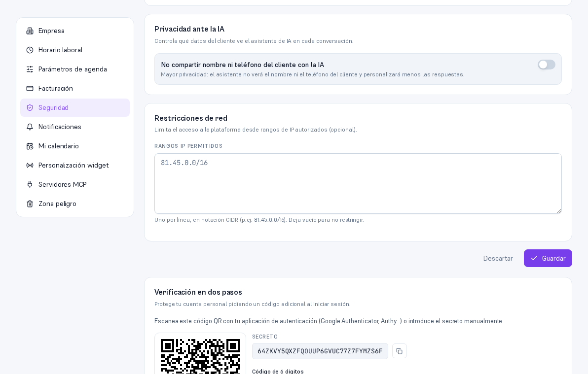The height and width of the screenshot is (374, 588).
Task: Click the Mi calendario calendar icon
Action: [30, 146]
